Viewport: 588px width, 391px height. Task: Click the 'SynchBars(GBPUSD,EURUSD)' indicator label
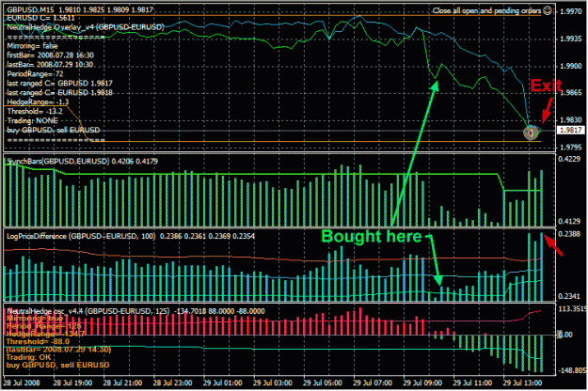(x=57, y=162)
